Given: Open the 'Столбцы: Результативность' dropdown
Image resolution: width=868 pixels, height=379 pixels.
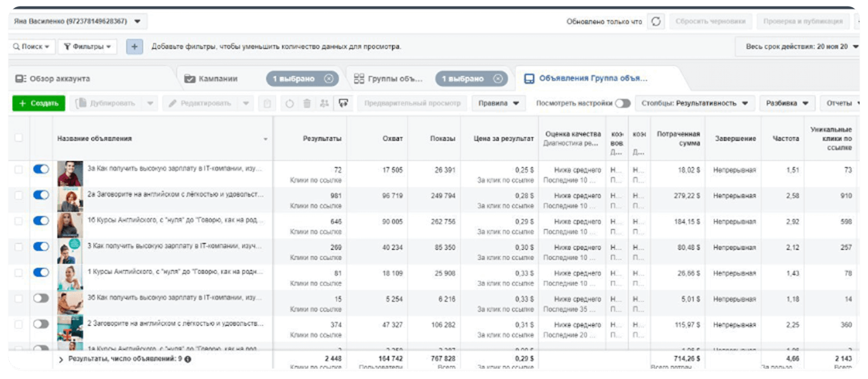Looking at the screenshot, I should [694, 103].
